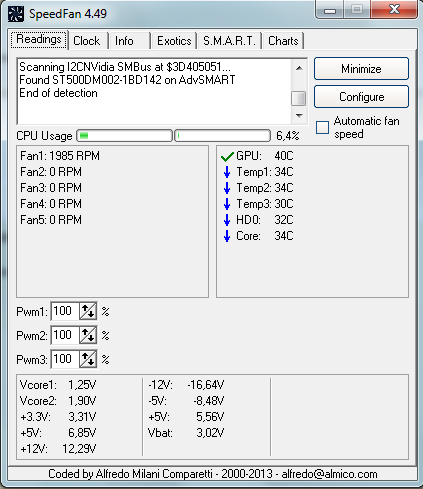Click the HD0 32C temperature value
The height and width of the screenshot is (489, 423).
[284, 220]
